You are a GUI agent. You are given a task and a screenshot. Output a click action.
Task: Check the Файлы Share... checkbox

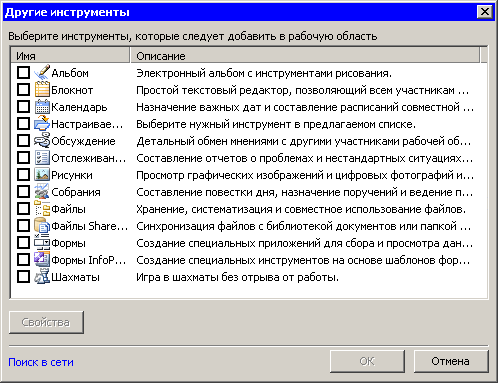[23, 225]
